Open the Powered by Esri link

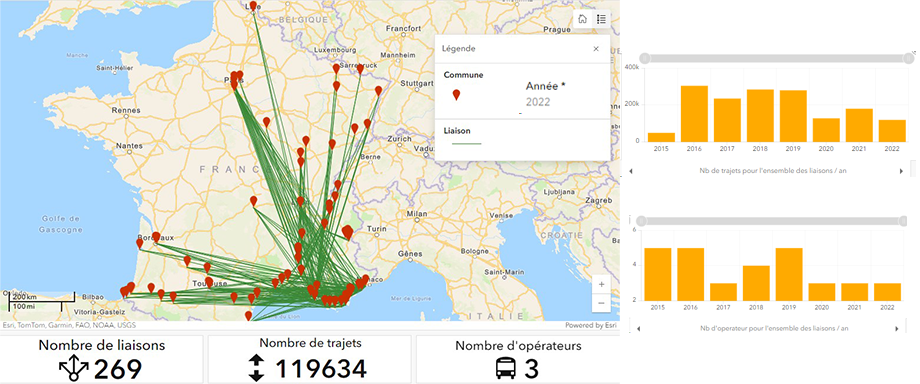(x=591, y=325)
